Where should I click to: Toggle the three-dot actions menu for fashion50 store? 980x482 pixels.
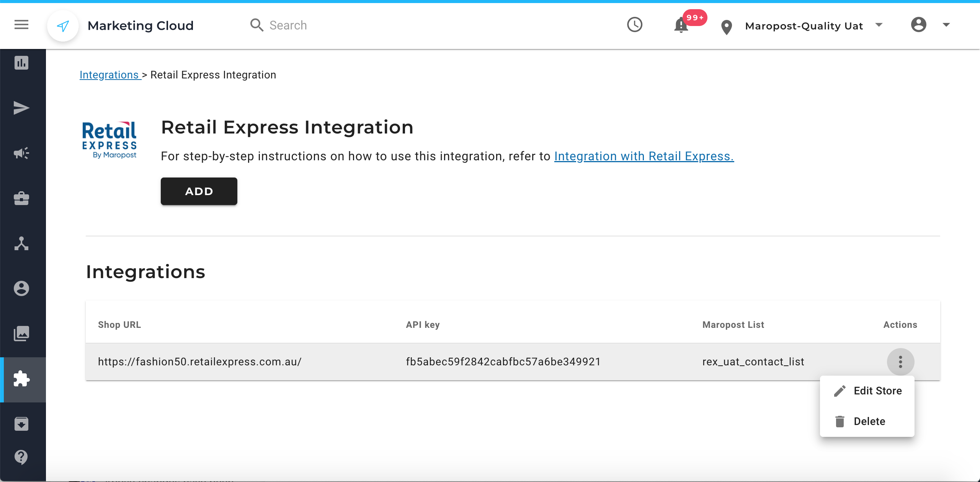coord(900,362)
